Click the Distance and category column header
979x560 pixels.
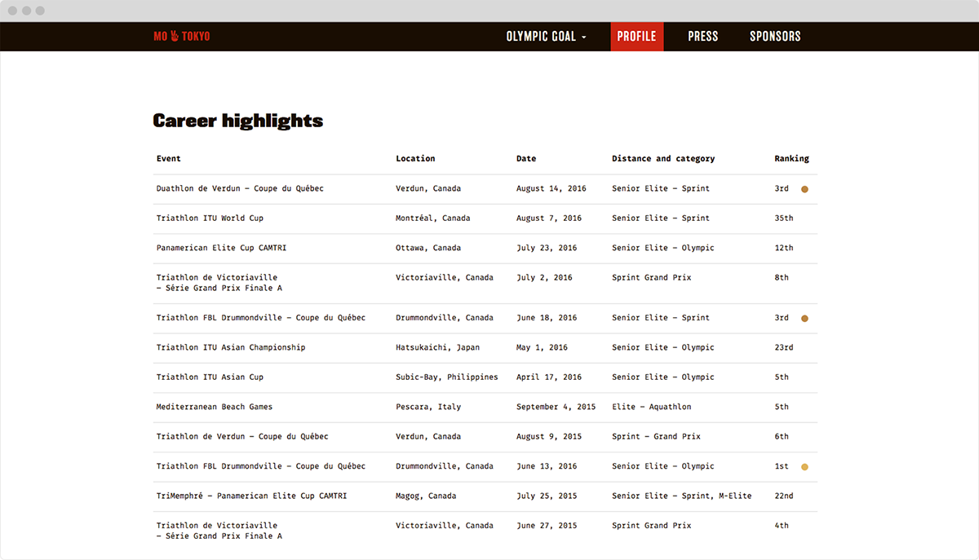[663, 159]
